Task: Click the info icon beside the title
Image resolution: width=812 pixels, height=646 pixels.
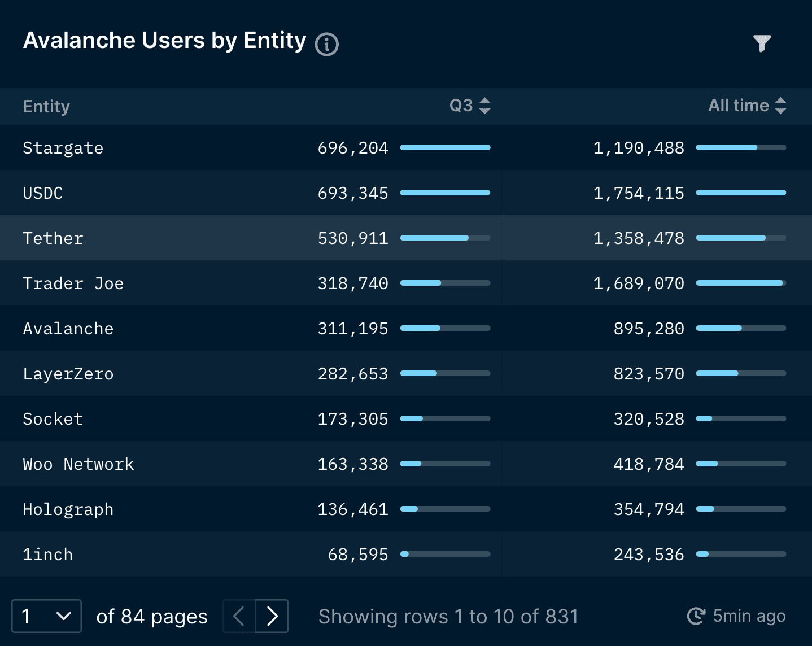Action: click(326, 44)
